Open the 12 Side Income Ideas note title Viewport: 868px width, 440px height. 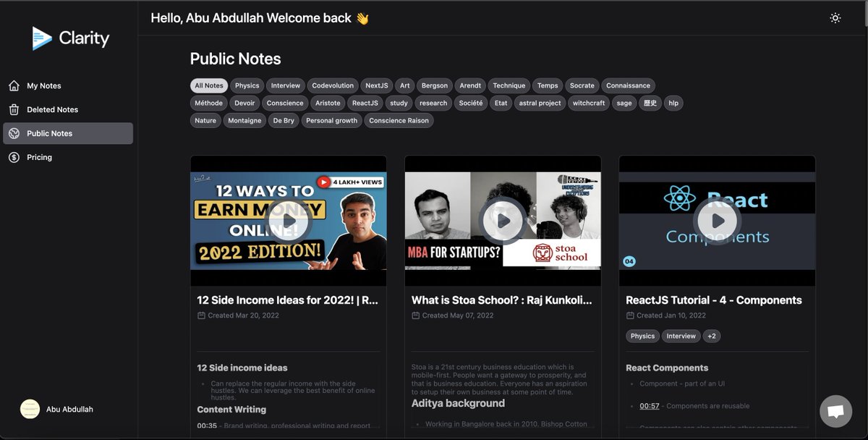coord(288,300)
